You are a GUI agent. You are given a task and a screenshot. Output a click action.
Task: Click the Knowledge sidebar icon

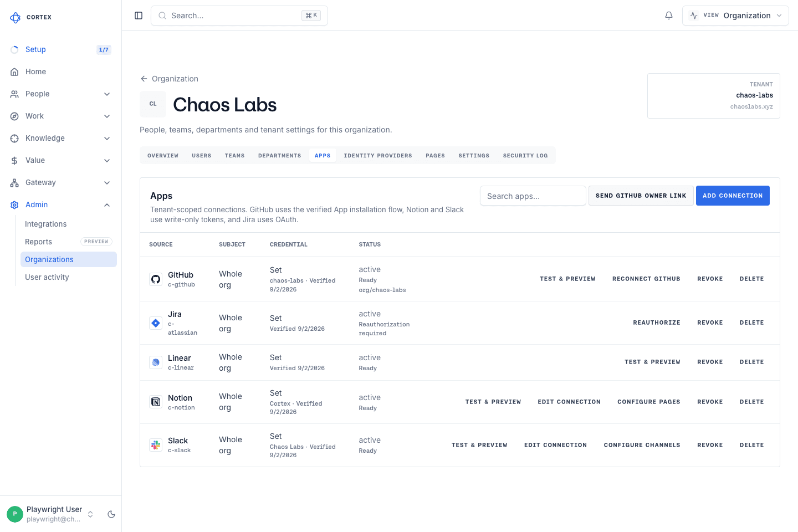[14, 138]
